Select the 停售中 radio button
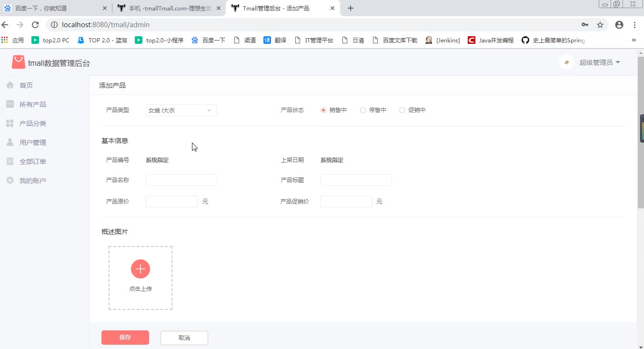Image resolution: width=644 pixels, height=349 pixels. pyautogui.click(x=363, y=110)
